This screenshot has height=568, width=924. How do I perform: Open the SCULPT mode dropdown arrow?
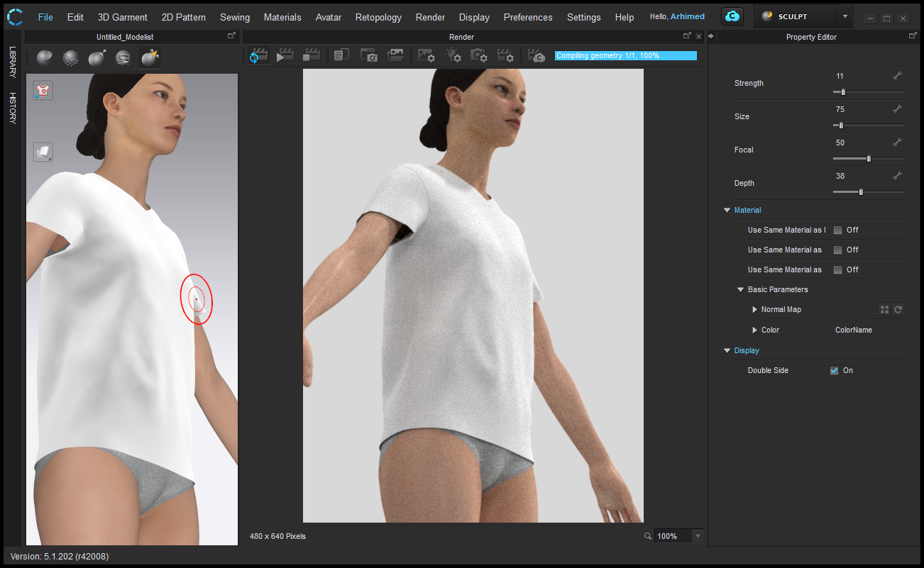(x=845, y=17)
